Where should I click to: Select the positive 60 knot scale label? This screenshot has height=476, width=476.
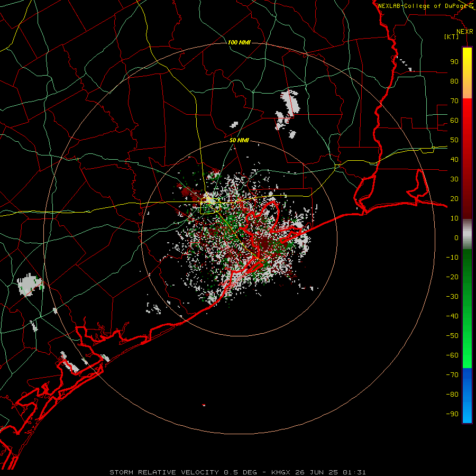coord(454,120)
